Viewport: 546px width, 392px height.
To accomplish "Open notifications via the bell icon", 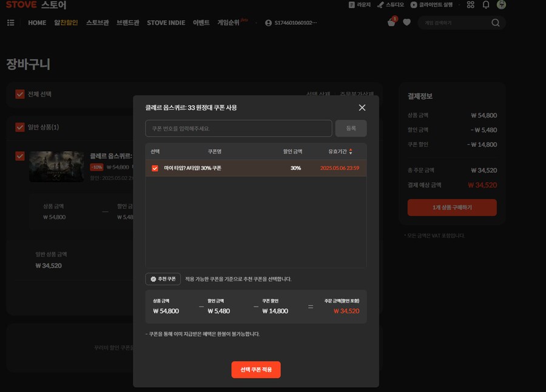I will coord(485,5).
